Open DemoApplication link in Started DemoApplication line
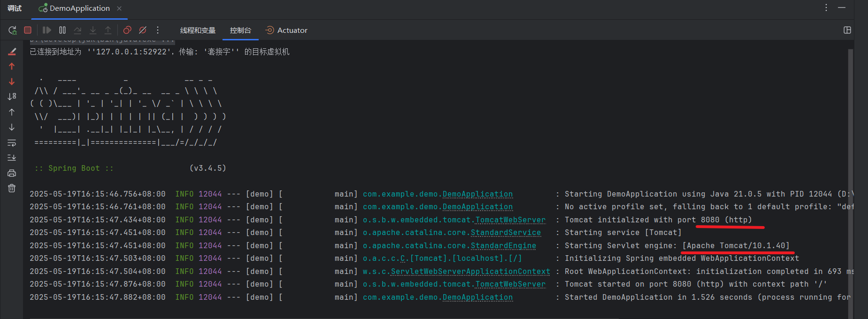Image resolution: width=868 pixels, height=319 pixels. coord(477,297)
